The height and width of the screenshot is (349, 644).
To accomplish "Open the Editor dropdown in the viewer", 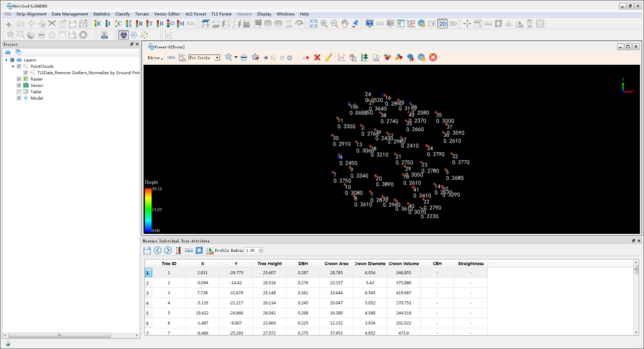I will 154,58.
